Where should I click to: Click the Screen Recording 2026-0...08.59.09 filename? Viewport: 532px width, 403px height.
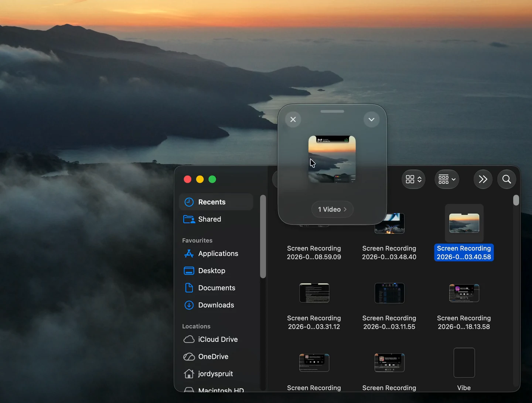[x=314, y=252]
